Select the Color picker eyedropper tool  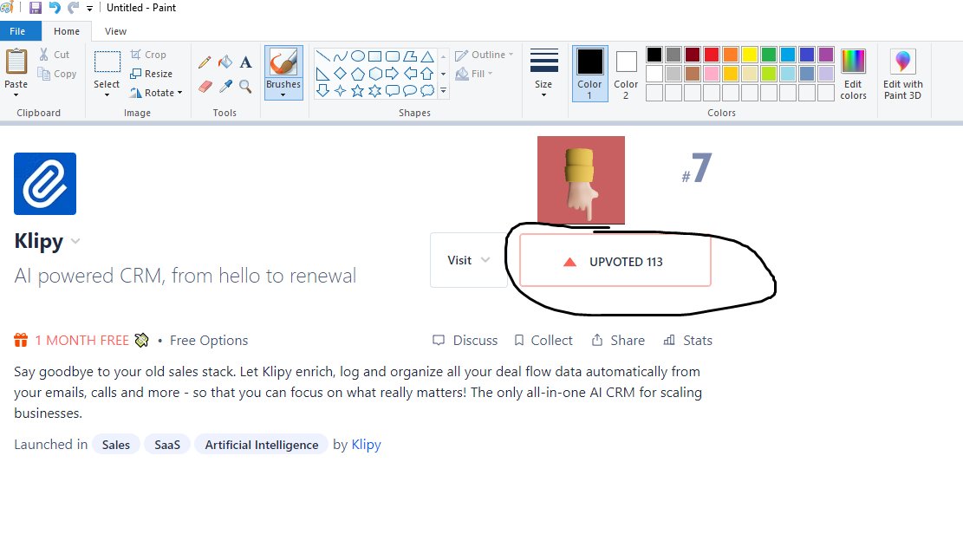[x=225, y=87]
